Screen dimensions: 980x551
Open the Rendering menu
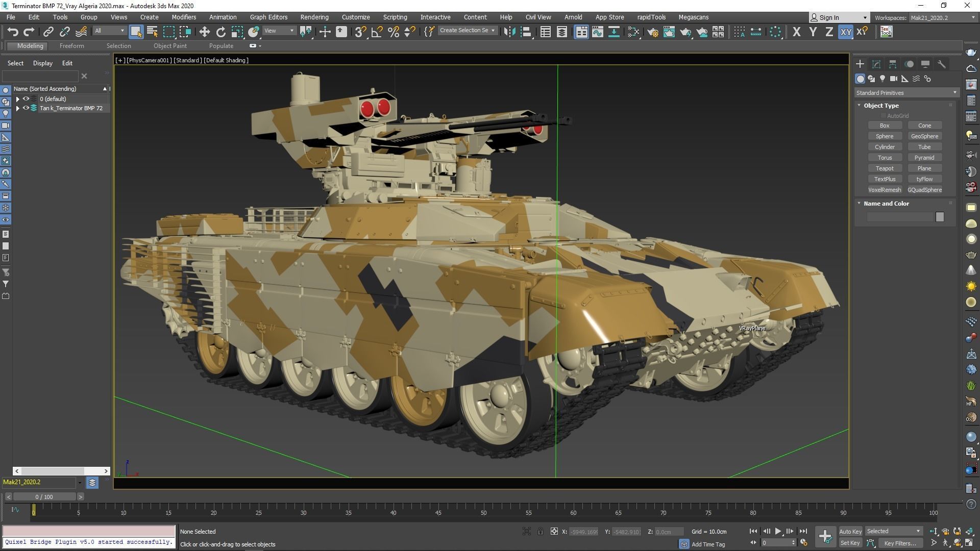point(314,17)
